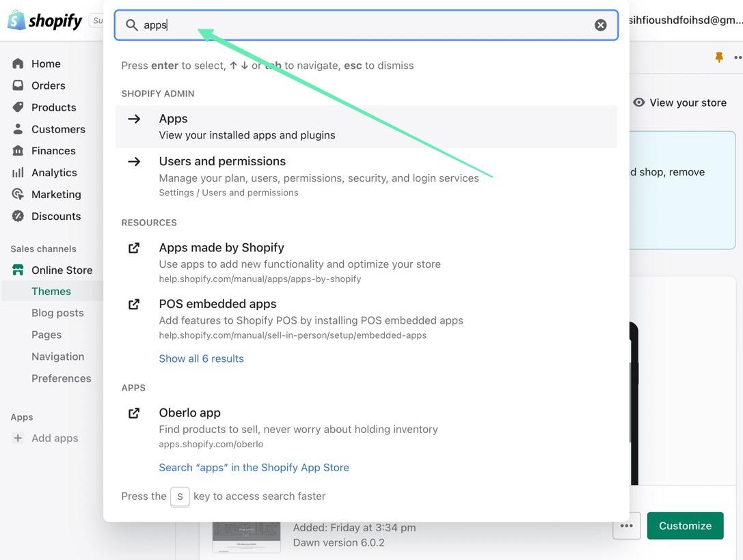Open Pages under Online Store
This screenshot has height=560, width=743.
[x=46, y=335]
